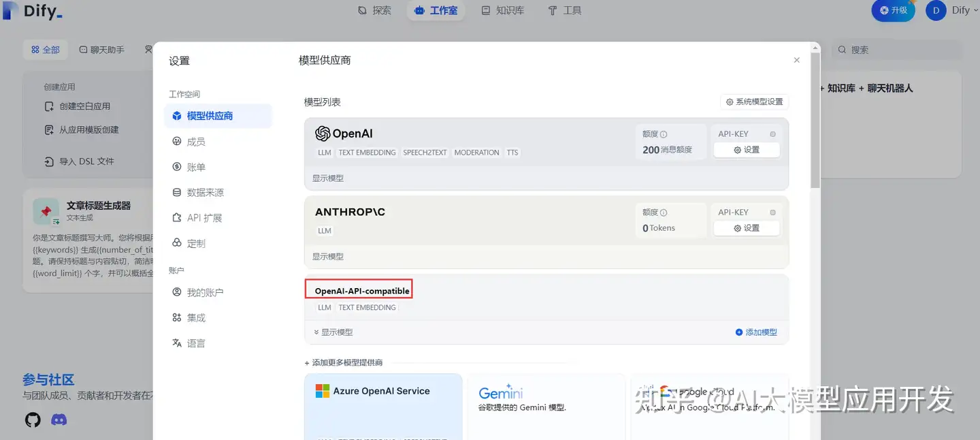Open the Discord community icon
980x440 pixels.
[59, 420]
